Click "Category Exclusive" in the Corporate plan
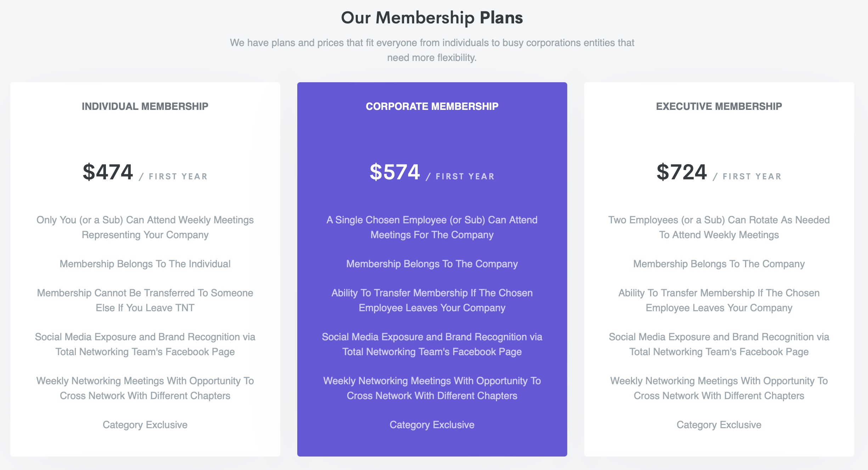868x470 pixels. click(432, 425)
